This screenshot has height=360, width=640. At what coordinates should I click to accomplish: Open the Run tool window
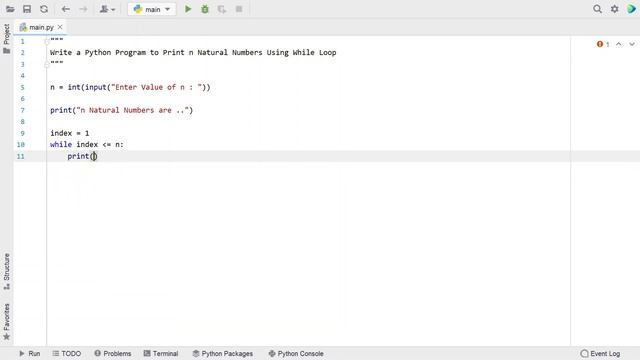tap(29, 353)
